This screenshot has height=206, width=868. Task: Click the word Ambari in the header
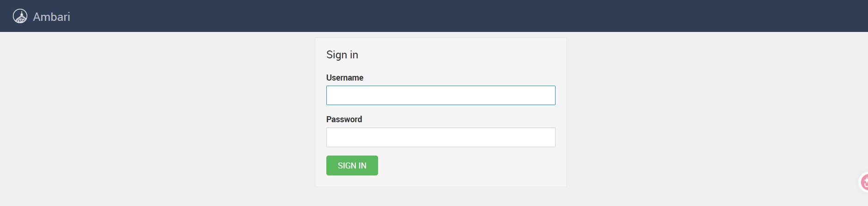[x=52, y=17]
